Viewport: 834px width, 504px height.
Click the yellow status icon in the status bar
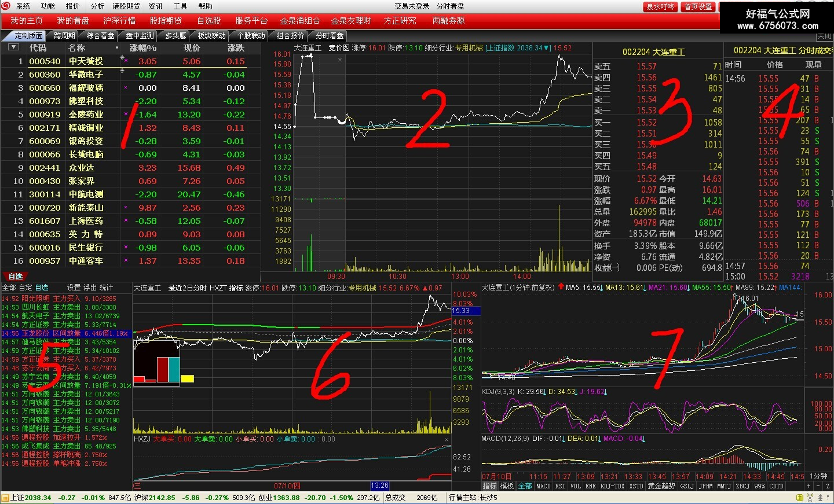(800, 498)
